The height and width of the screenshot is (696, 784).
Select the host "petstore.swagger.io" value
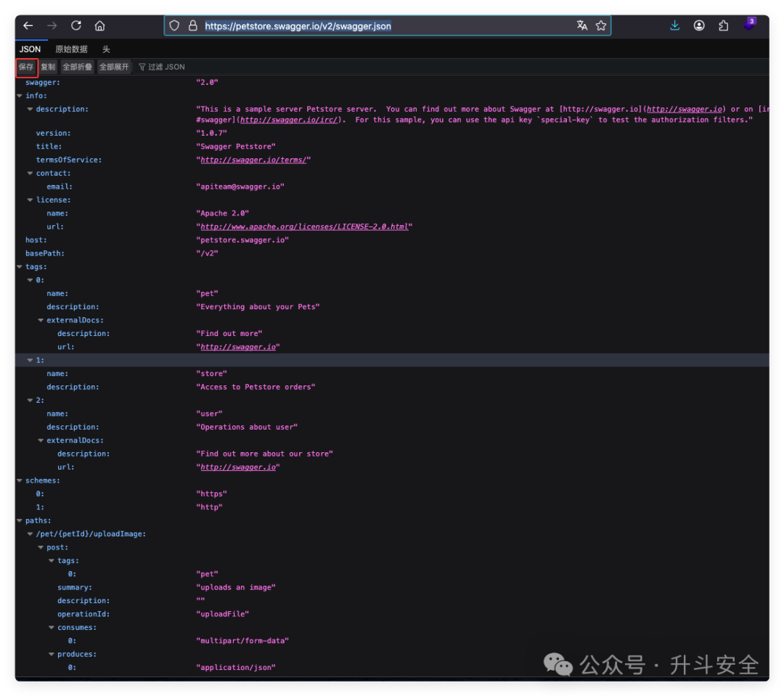tap(242, 240)
